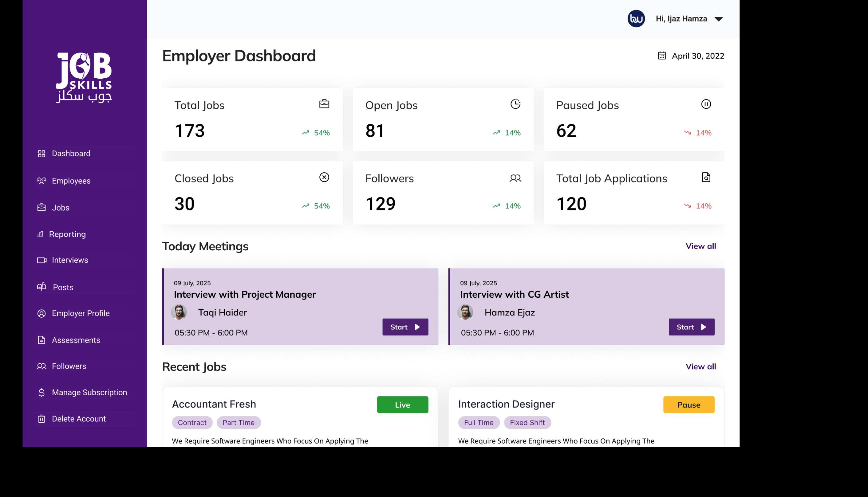868x497 pixels.
Task: Click the calendar icon beside April 30, 2022
Action: coord(662,55)
